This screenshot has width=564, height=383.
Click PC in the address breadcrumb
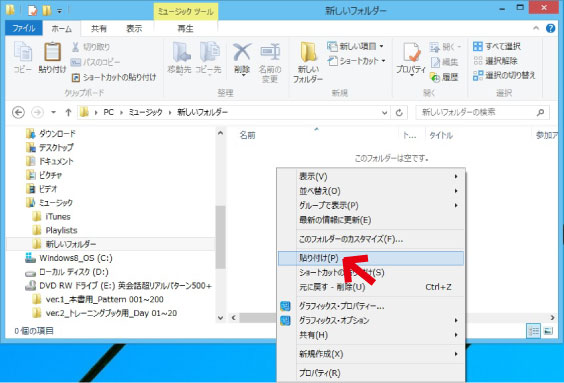click(108, 113)
